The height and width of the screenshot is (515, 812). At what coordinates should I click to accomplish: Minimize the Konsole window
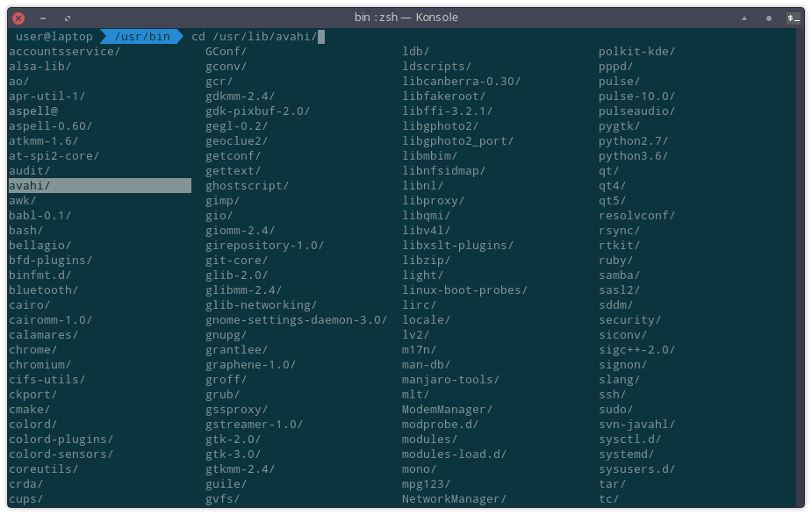tap(43, 18)
